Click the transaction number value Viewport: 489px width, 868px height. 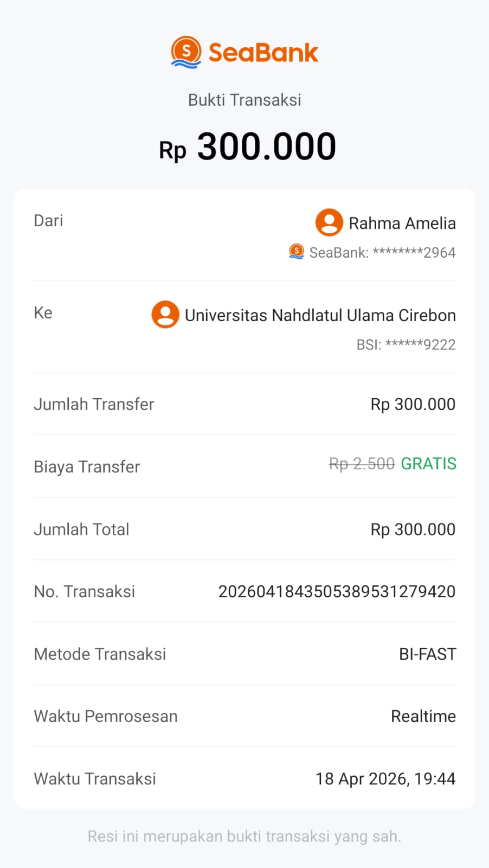coord(337,591)
